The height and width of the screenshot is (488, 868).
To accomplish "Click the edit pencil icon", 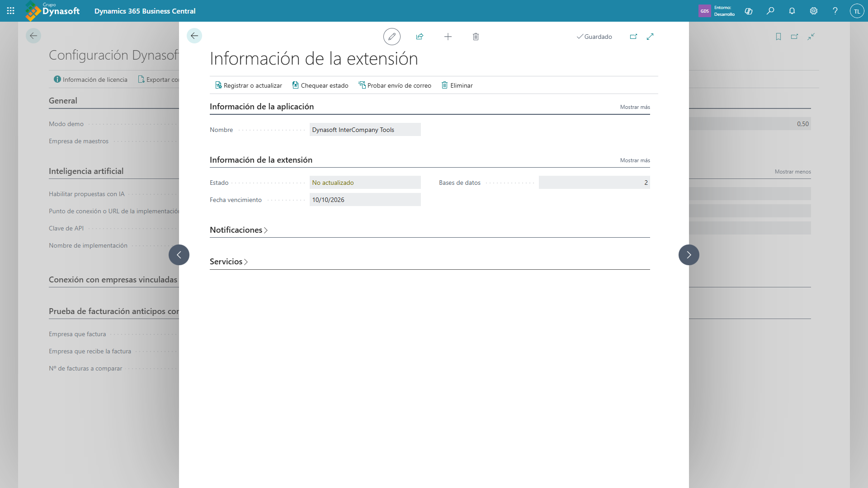I will (392, 37).
